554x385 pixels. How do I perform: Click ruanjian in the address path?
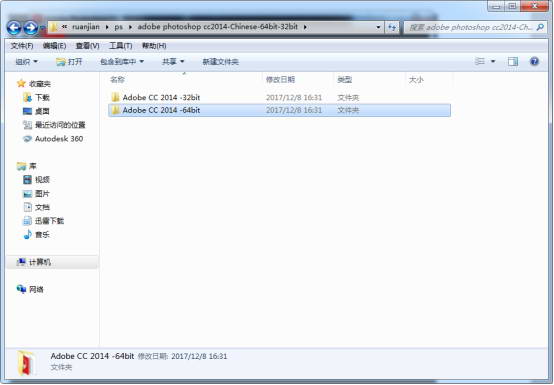click(86, 27)
